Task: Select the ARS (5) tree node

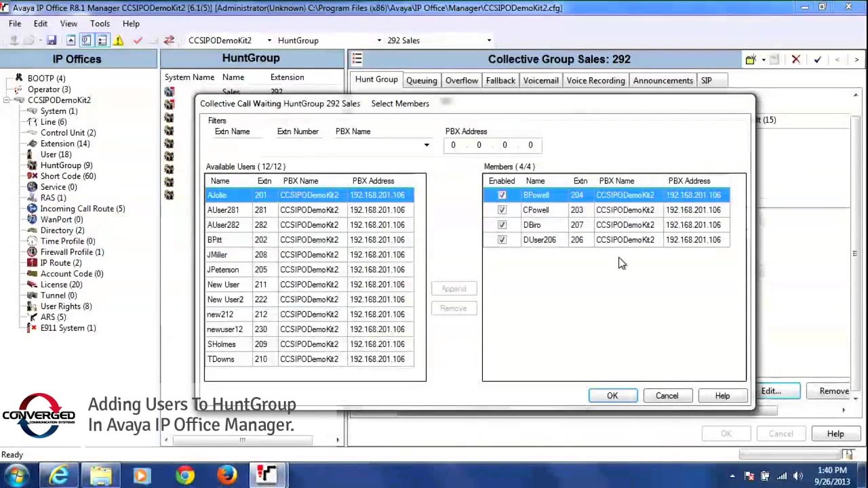Action: click(x=53, y=317)
